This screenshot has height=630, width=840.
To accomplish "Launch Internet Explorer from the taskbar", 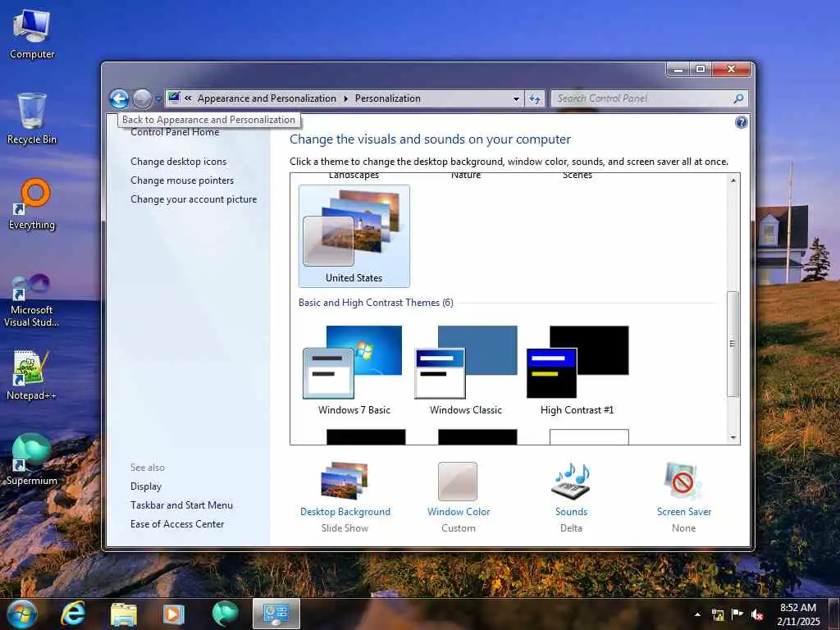I will 73,614.
